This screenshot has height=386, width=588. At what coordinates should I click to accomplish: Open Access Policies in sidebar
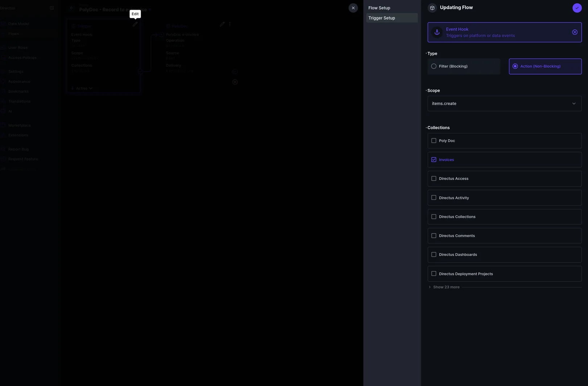22,58
